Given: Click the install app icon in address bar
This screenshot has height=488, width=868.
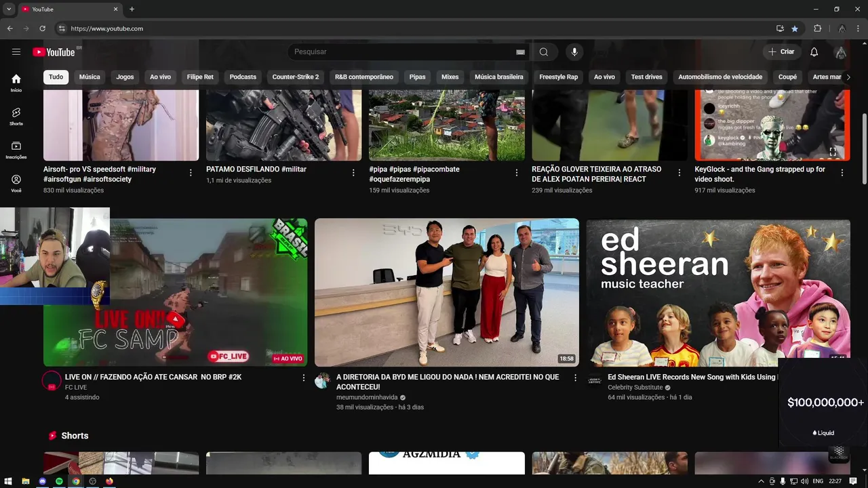Looking at the screenshot, I should [780, 28].
